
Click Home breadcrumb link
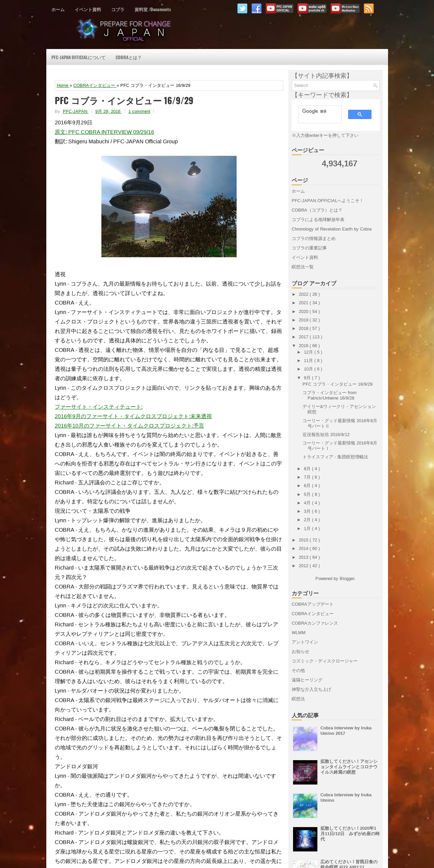tap(63, 86)
